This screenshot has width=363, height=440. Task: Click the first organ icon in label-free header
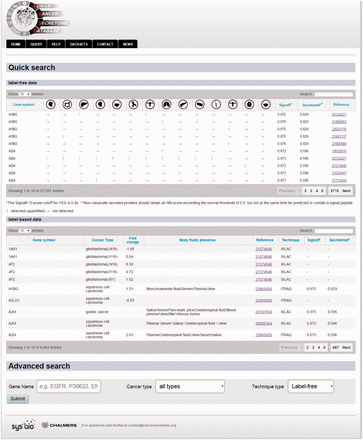(51, 105)
